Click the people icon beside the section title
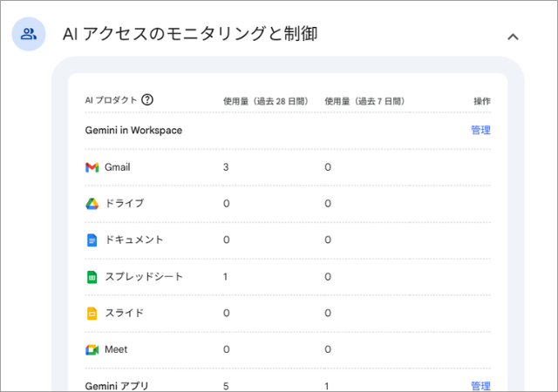This screenshot has width=558, height=392. (x=29, y=34)
